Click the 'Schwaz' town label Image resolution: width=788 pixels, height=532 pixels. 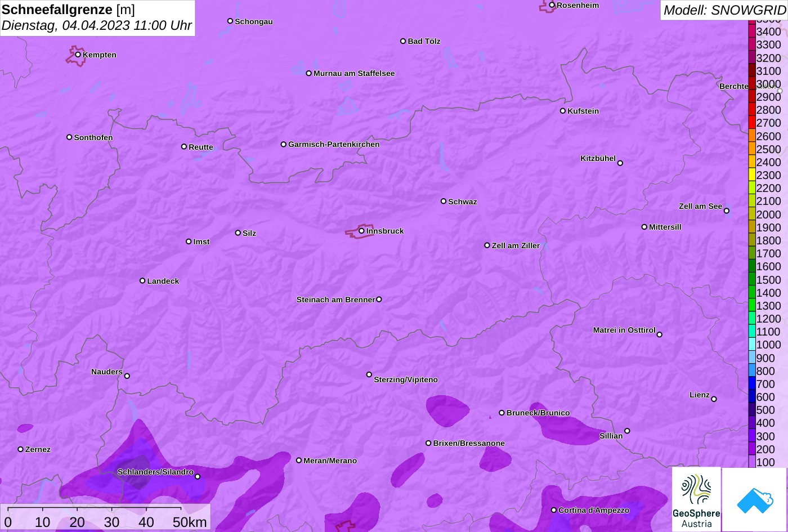pos(463,202)
